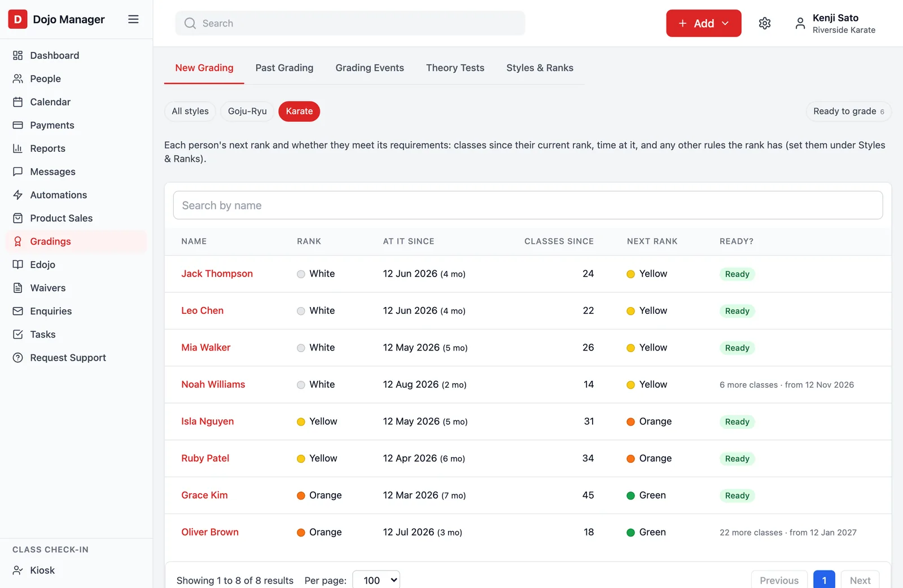Click the Messages speech bubble icon
The height and width of the screenshot is (588, 903).
pyautogui.click(x=18, y=172)
